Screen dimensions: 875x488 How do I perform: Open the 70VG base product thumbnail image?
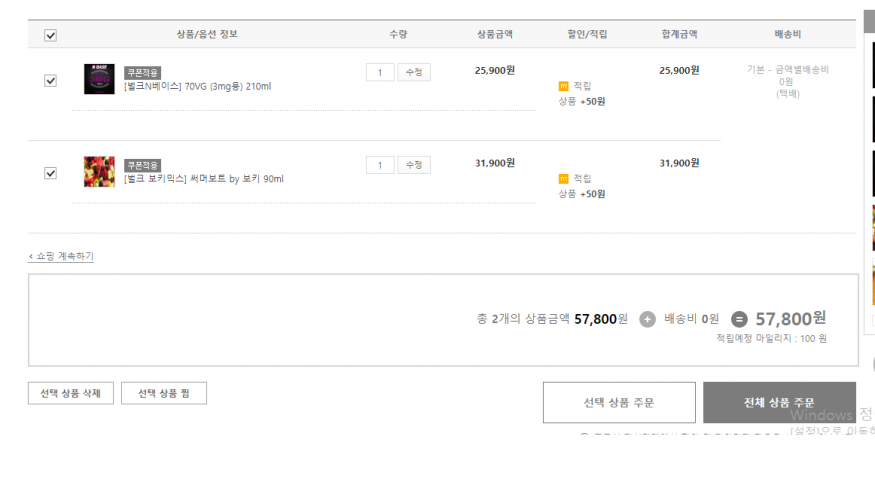[x=99, y=79]
